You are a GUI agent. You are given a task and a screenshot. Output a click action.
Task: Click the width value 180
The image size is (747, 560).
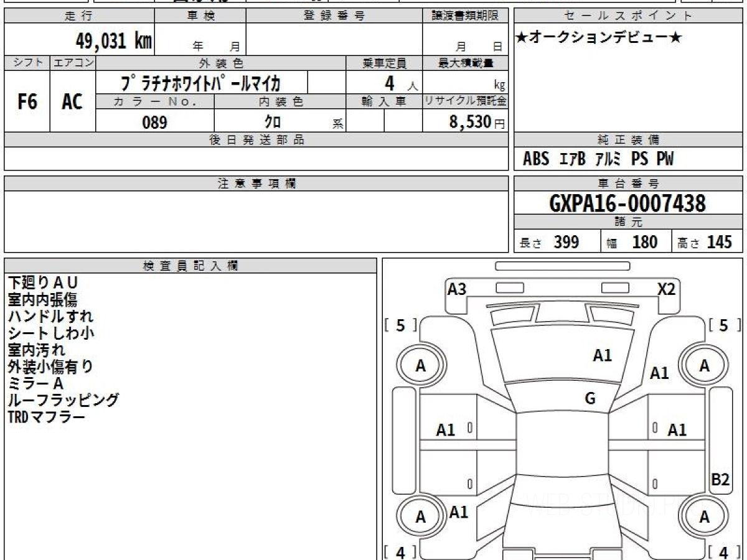click(644, 242)
